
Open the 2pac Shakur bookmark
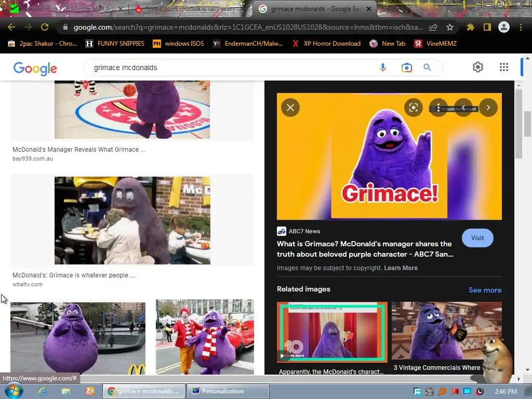pos(43,44)
